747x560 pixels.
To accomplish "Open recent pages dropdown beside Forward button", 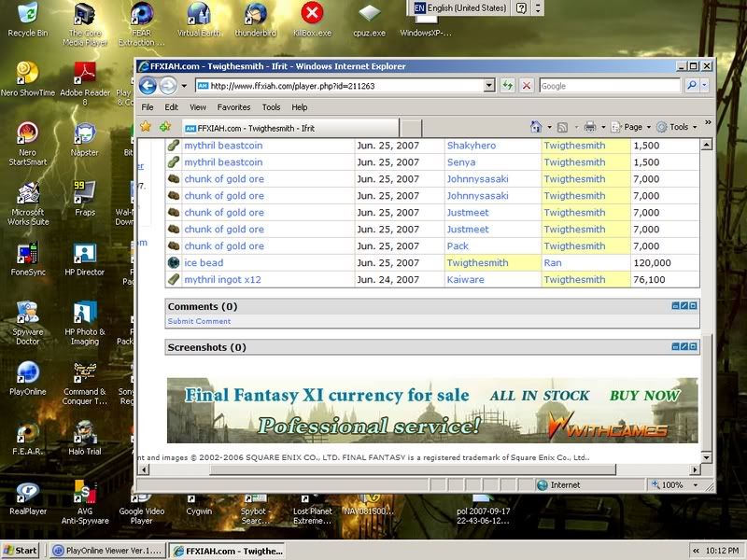I will tap(184, 86).
